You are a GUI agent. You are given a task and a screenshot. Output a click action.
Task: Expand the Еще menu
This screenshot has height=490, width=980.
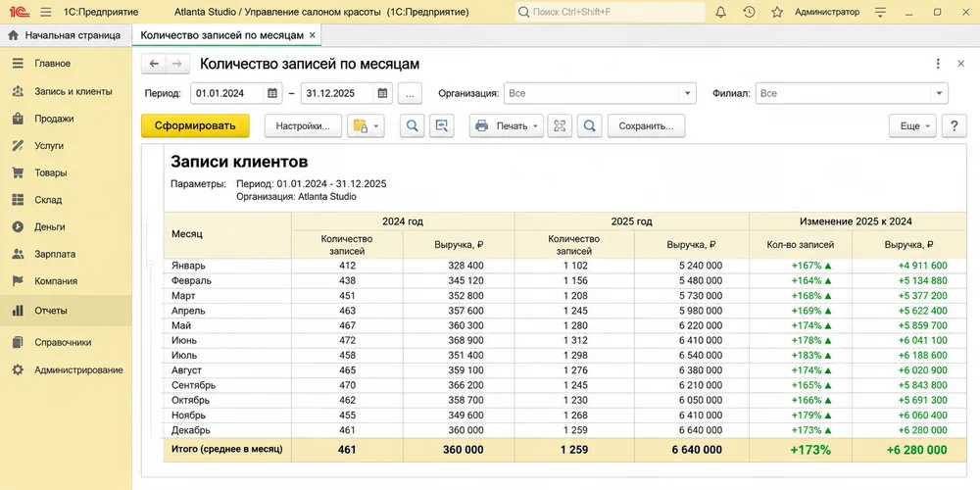(912, 125)
